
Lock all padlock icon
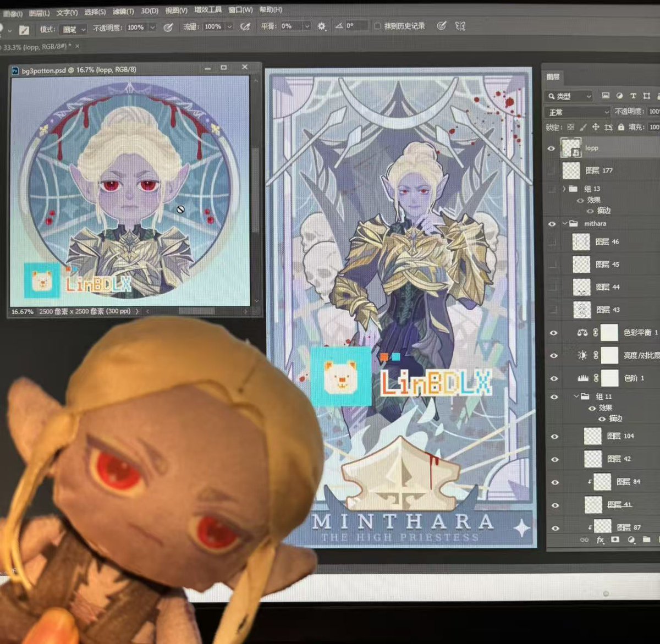(621, 127)
